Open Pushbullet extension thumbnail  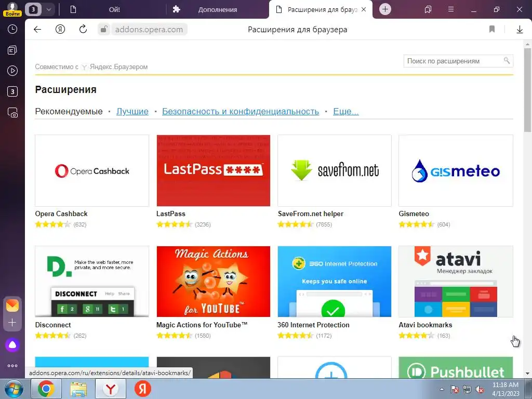(x=456, y=367)
